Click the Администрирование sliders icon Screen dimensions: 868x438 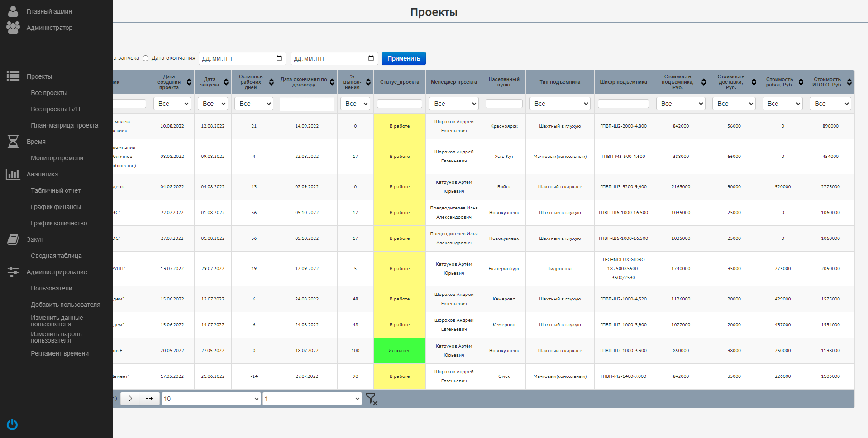pos(13,272)
